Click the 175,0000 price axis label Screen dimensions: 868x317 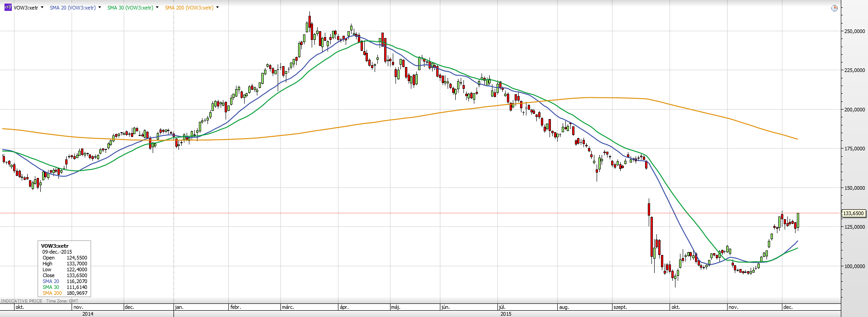(854, 149)
